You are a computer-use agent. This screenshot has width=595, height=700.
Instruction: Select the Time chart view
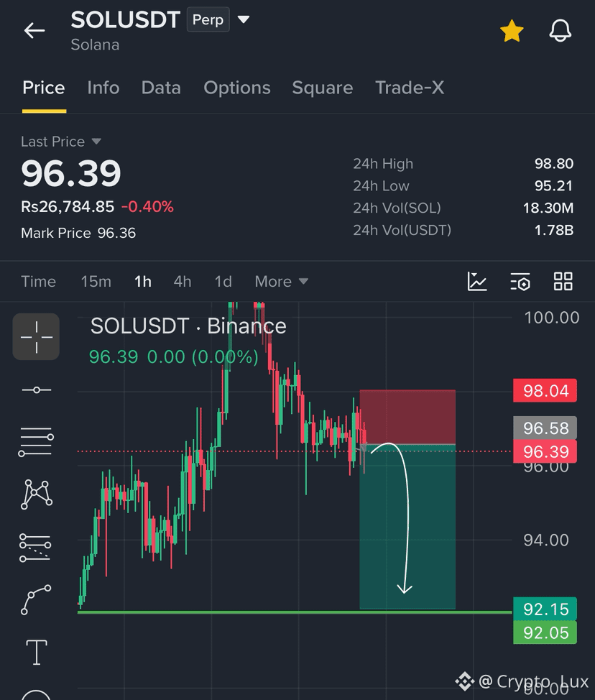[38, 282]
